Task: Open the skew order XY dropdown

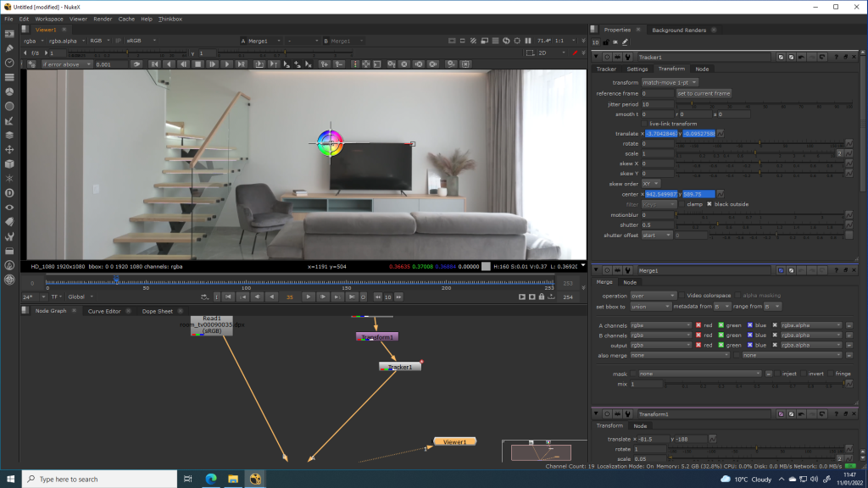Action: point(650,183)
